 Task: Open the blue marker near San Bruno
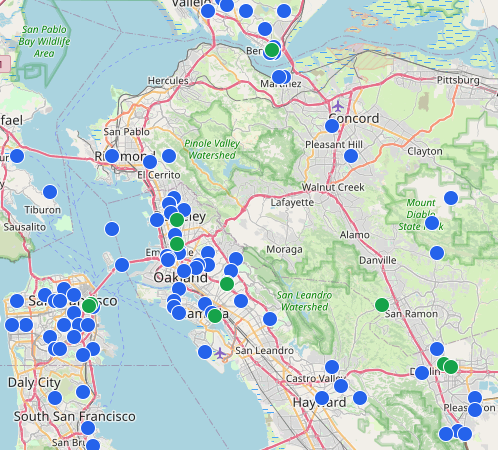(93, 445)
